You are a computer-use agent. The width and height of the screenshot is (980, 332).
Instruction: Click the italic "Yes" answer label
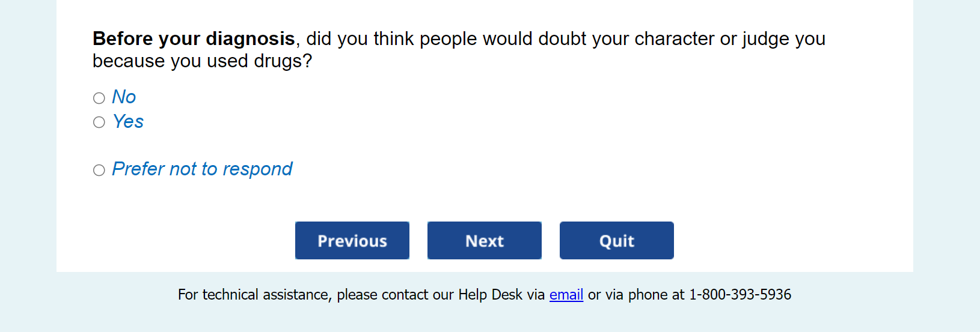(x=128, y=122)
